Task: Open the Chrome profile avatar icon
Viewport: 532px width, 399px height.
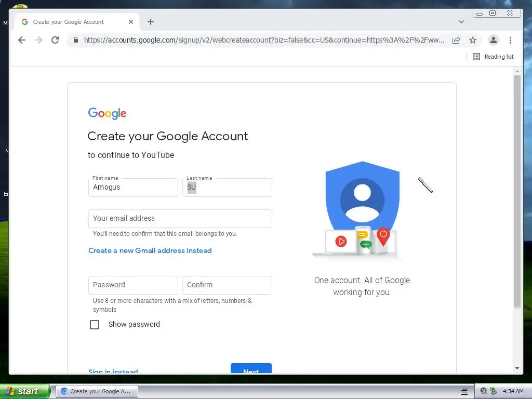Action: point(494,40)
